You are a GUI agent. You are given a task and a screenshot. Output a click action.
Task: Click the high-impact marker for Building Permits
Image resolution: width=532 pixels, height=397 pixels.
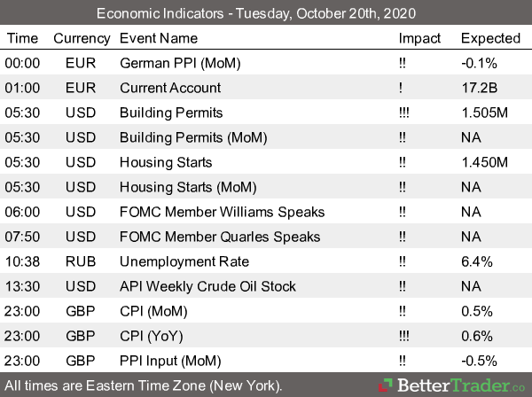coord(406,113)
